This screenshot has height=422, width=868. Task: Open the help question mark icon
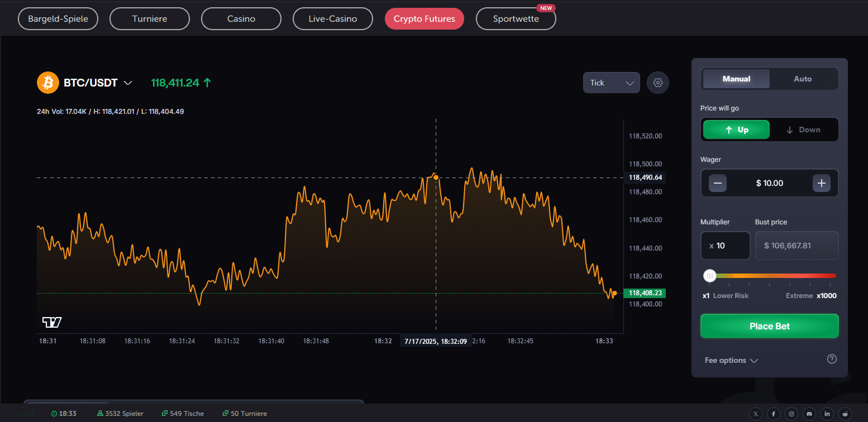[831, 359]
